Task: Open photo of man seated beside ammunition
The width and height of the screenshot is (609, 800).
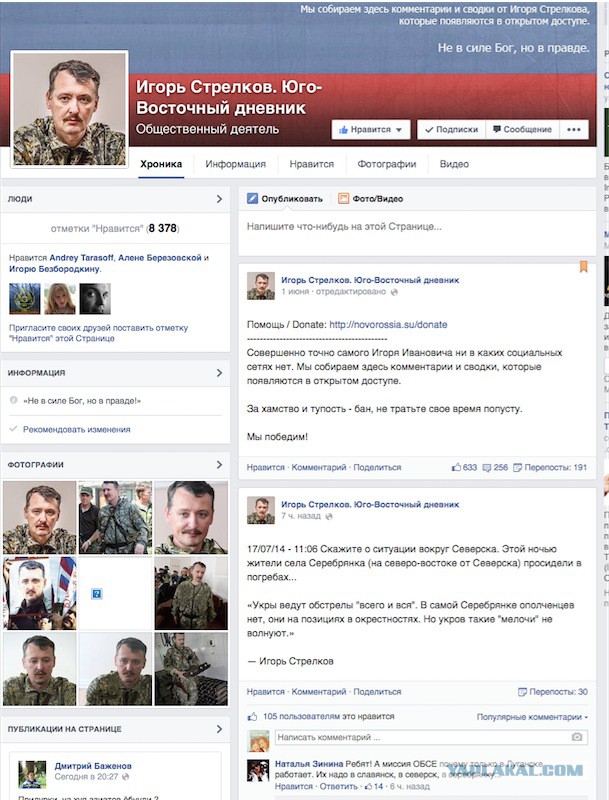Action: (191, 669)
